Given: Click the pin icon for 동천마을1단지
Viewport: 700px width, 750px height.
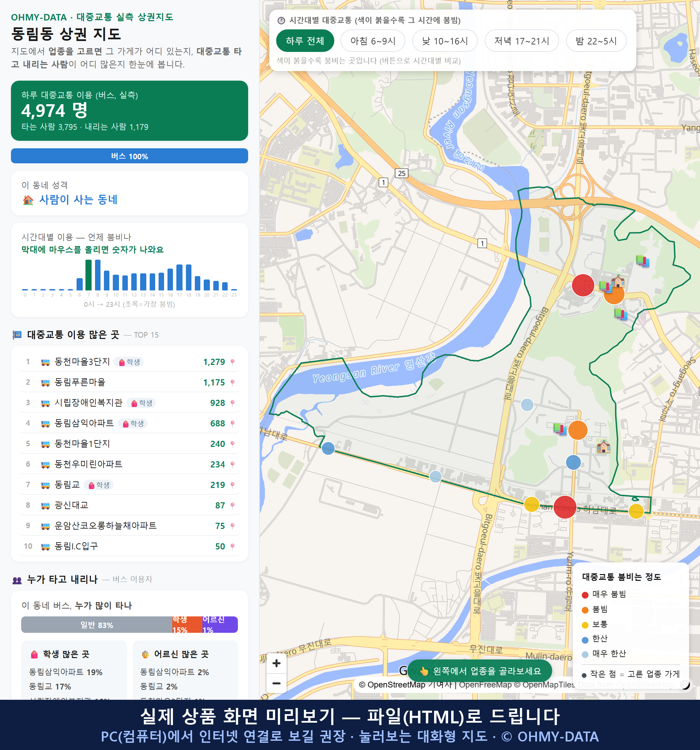Looking at the screenshot, I should (x=232, y=444).
